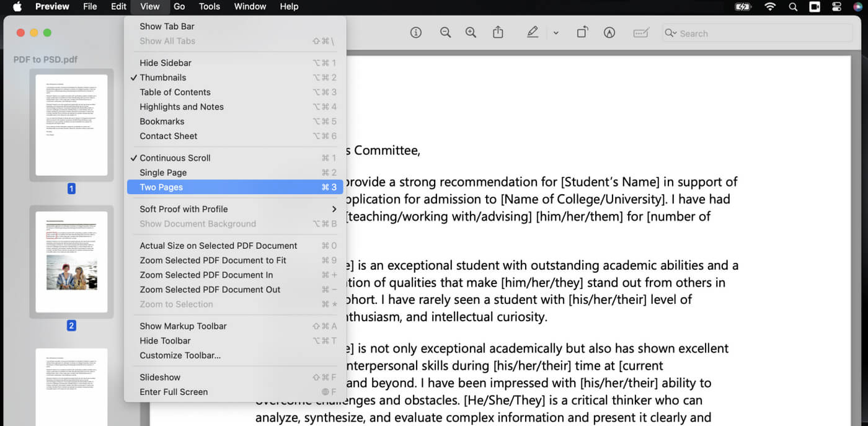
Task: Select the highlight arrow tool
Action: coord(609,32)
